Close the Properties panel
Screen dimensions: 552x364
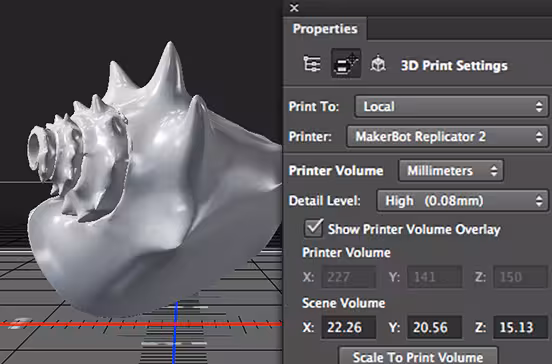pos(294,8)
